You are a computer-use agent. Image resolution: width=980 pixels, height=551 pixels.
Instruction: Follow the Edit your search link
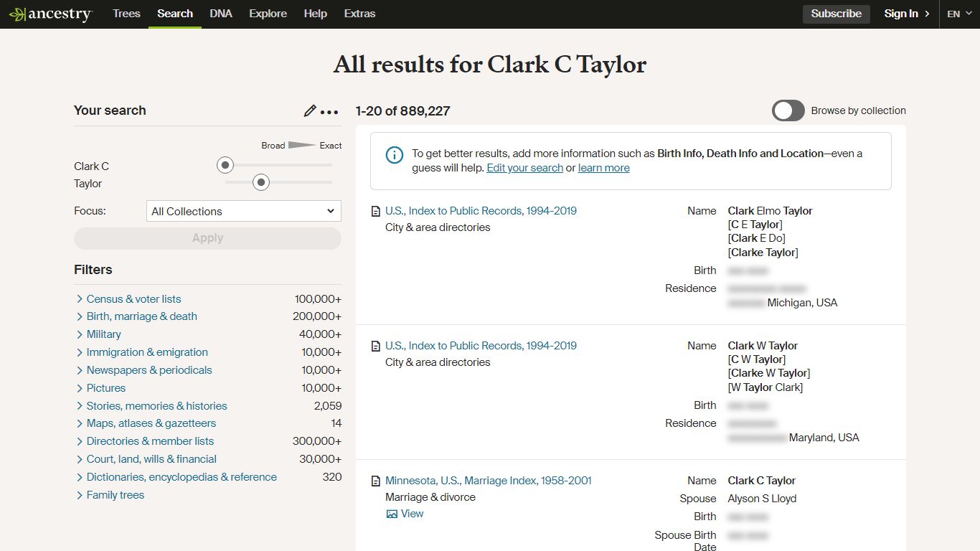(525, 168)
